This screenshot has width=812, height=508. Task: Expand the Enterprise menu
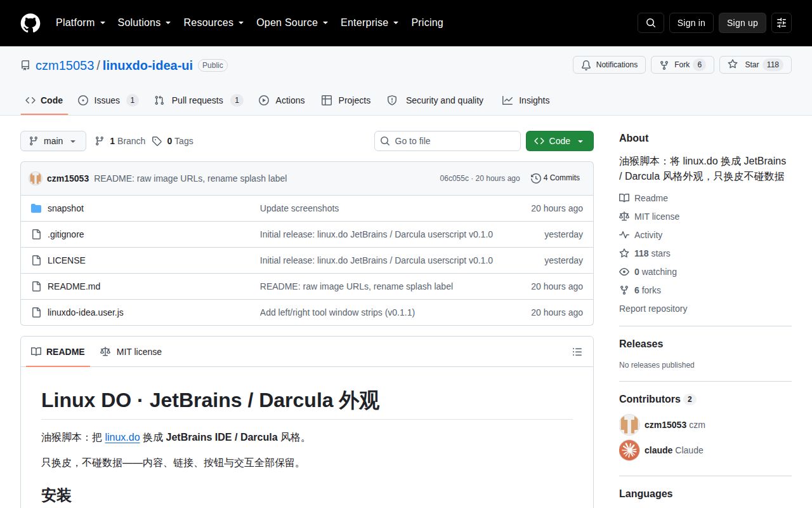pos(369,23)
